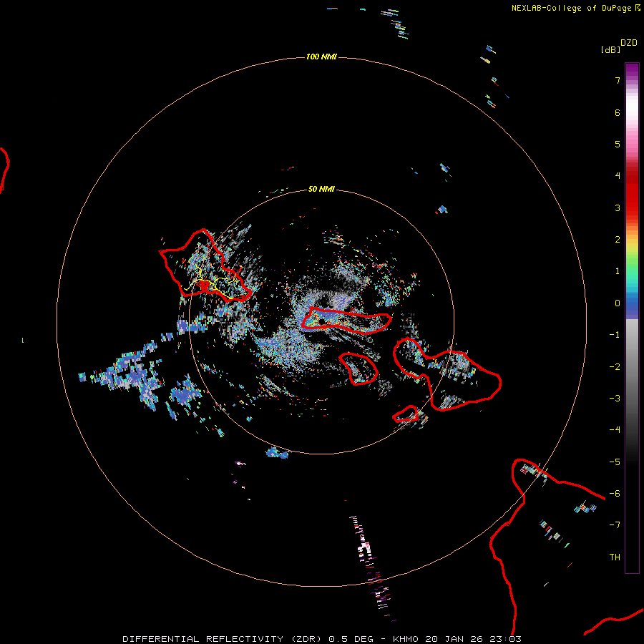This screenshot has width=644, height=644.
Task: Click the 2 value on the color scale
Action: pyautogui.click(x=618, y=240)
